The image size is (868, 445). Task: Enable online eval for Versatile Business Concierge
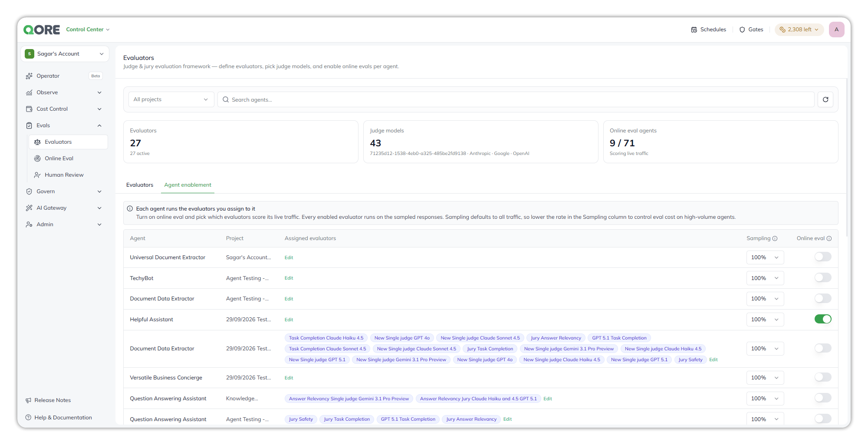(823, 377)
